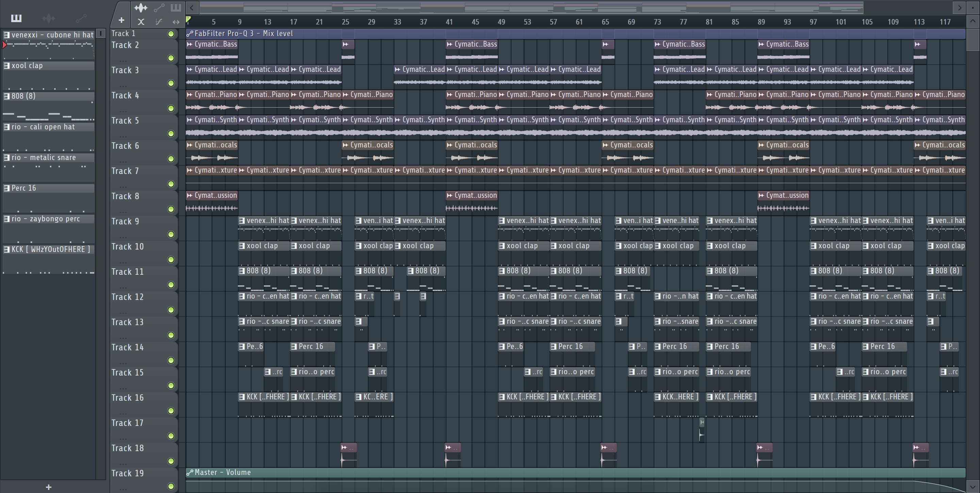
Task: Click the add track plus button
Action: pos(121,20)
